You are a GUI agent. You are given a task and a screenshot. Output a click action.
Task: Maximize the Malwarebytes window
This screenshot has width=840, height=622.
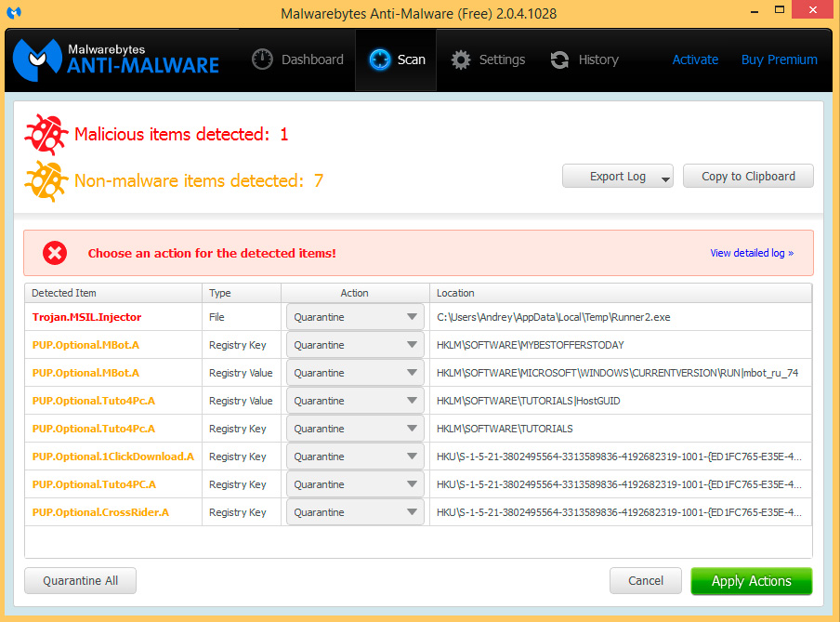click(780, 9)
